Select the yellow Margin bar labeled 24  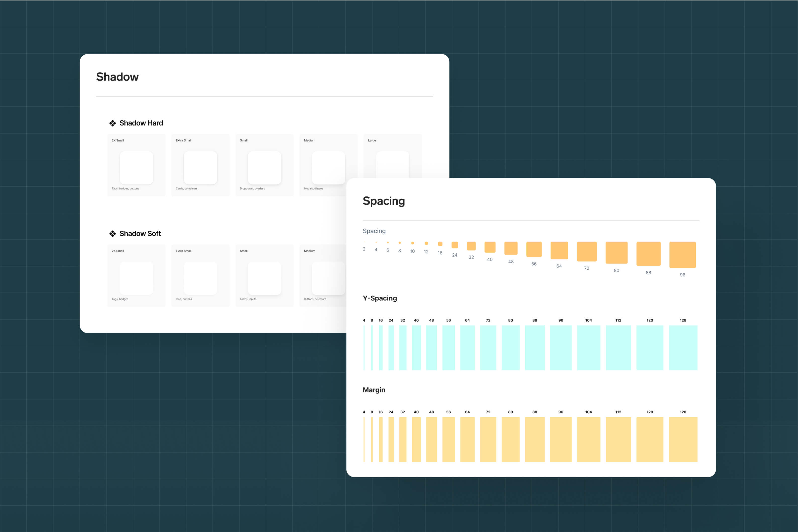pos(391,439)
